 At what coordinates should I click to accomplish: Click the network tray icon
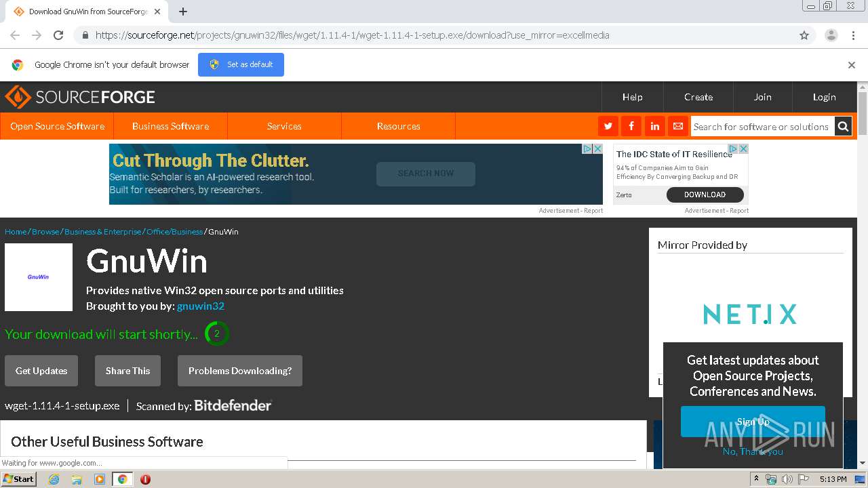click(771, 479)
